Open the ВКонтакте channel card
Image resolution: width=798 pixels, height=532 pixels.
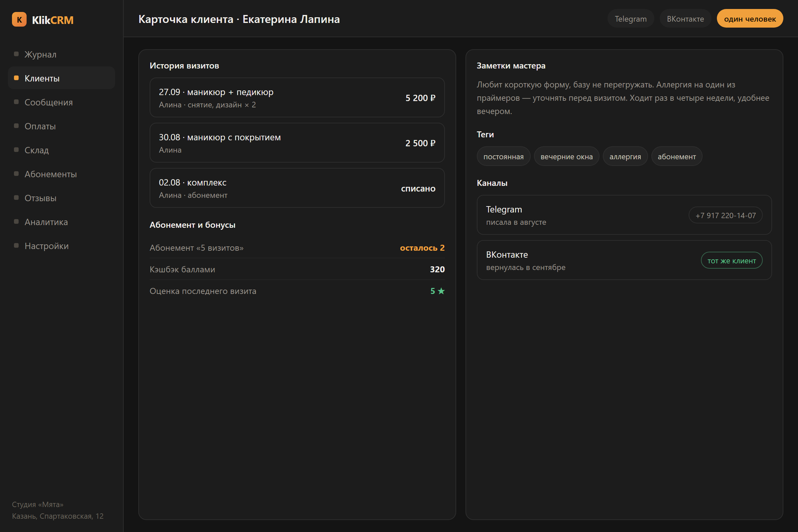tap(624, 260)
